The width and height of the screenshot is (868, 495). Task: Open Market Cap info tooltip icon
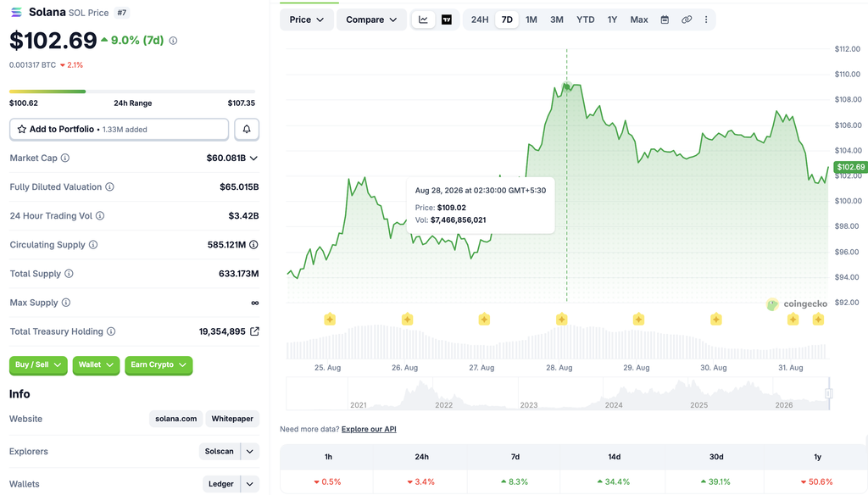coord(65,158)
